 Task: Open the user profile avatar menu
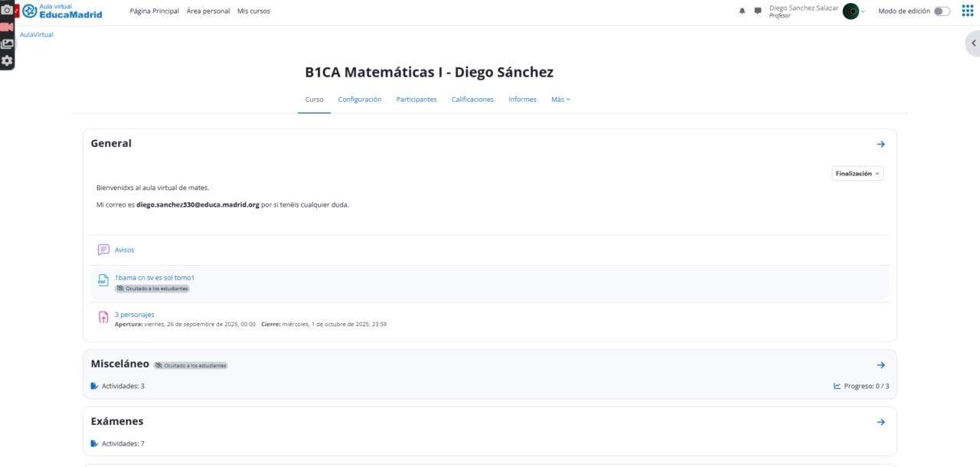point(851,11)
